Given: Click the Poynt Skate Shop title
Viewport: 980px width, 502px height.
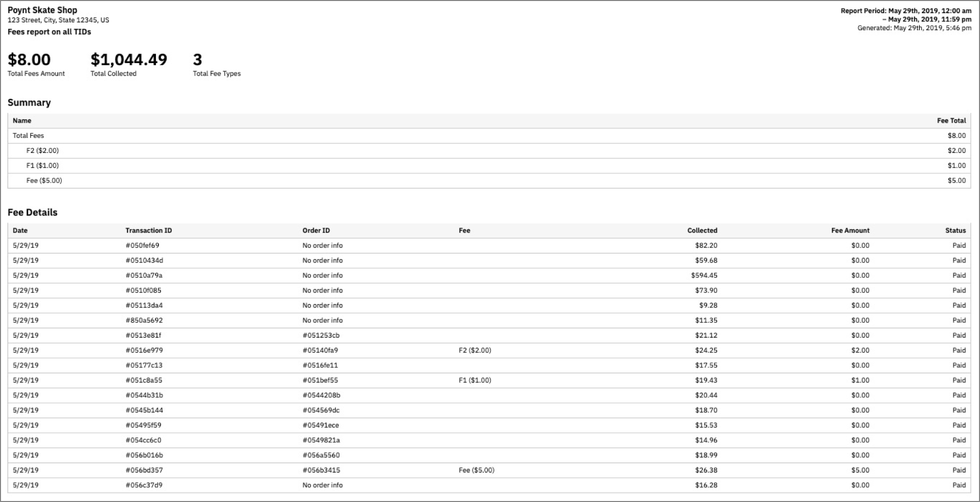Looking at the screenshot, I should [x=42, y=10].
